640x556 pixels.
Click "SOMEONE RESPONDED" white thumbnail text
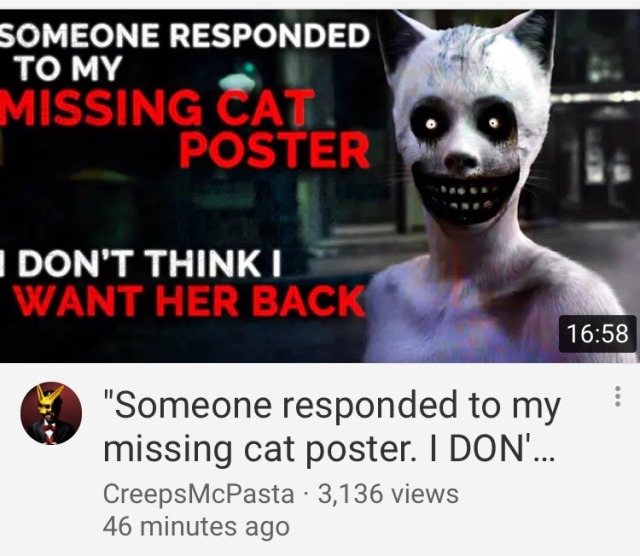pyautogui.click(x=184, y=36)
